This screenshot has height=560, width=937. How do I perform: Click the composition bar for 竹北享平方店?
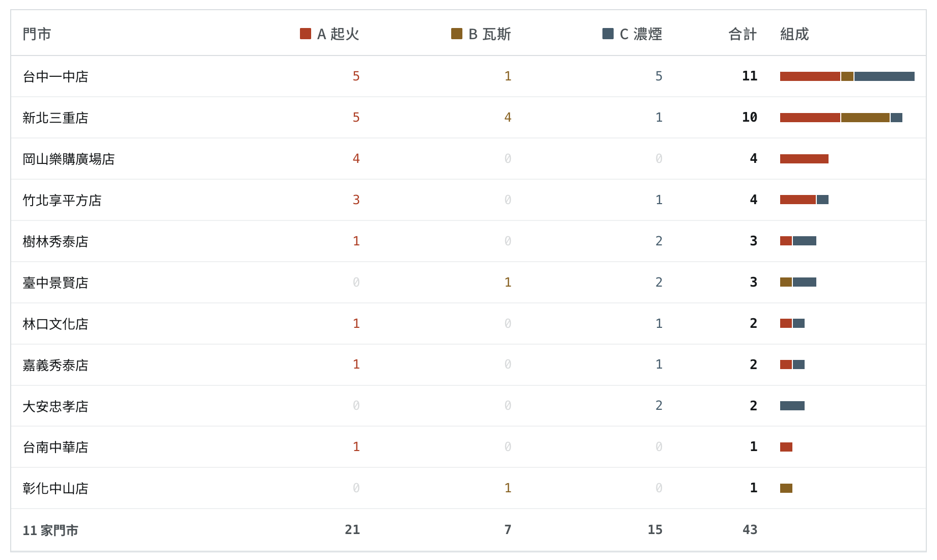[x=805, y=200]
